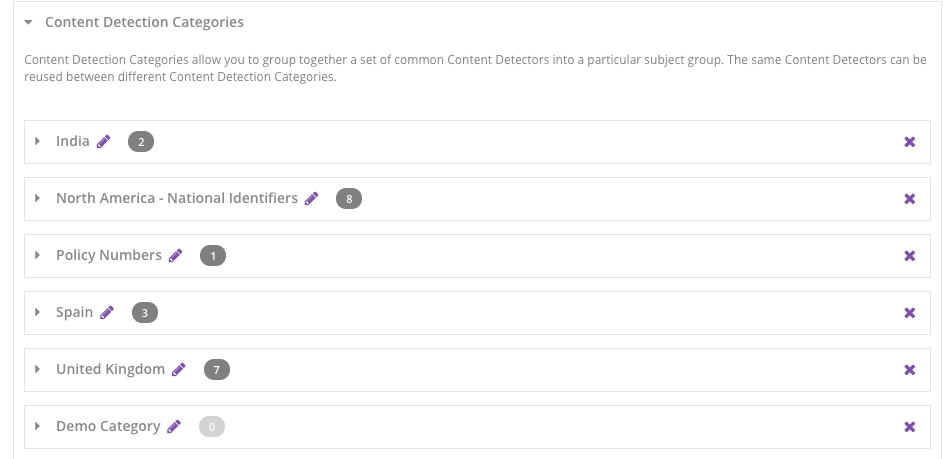Image resolution: width=943 pixels, height=459 pixels.
Task: Expand the Policy Numbers row arrow
Action: (38, 256)
